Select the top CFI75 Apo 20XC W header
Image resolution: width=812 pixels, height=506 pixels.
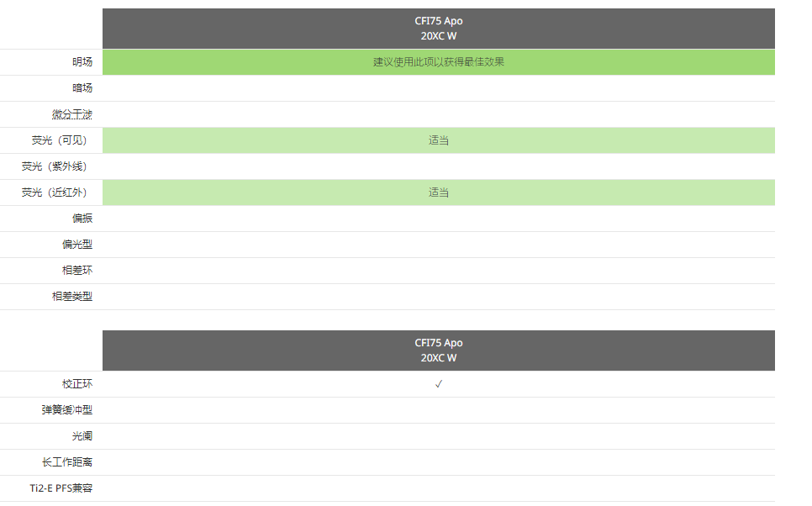point(438,29)
